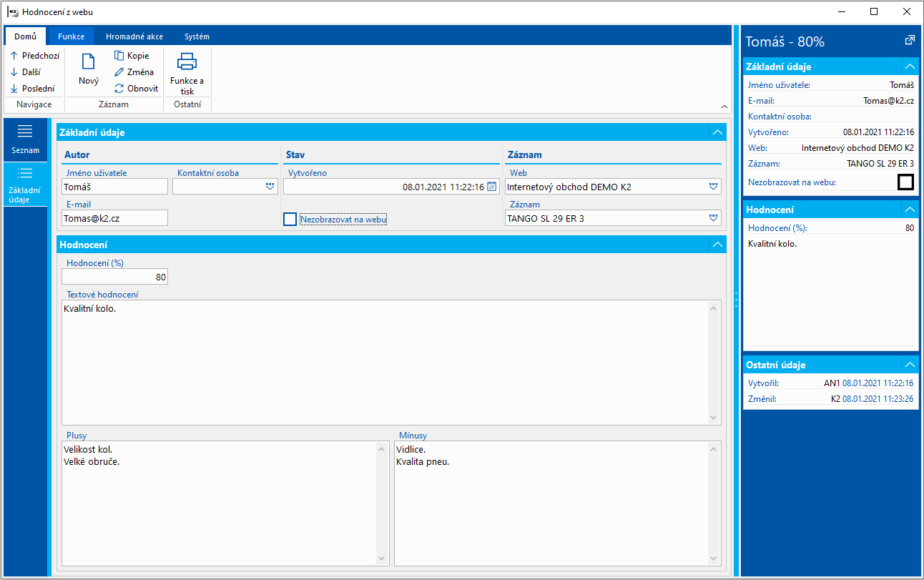Screen dimensions: 924x580
Task: Click 'Internetový obchod DEMO K2' in right panel
Action: click(857, 147)
